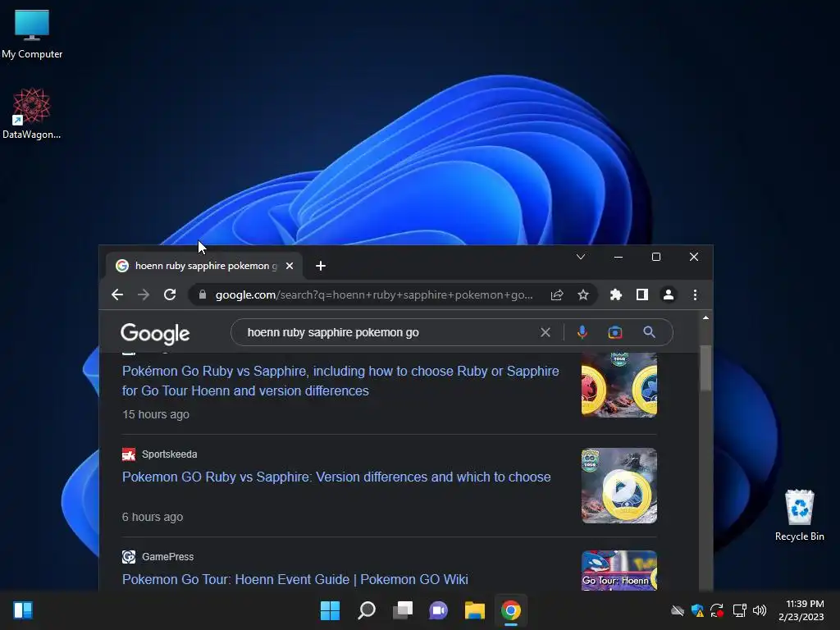This screenshot has height=630, width=840.
Task: Open Task View on taskbar
Action: point(402,610)
